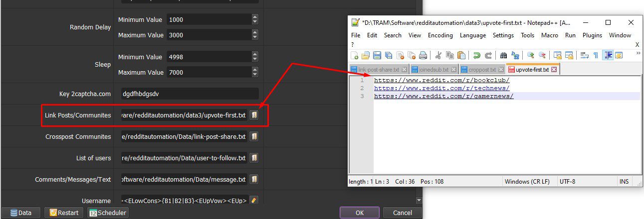Open the Settings menu in Notepad++
The image size is (644, 219).
click(x=503, y=35)
